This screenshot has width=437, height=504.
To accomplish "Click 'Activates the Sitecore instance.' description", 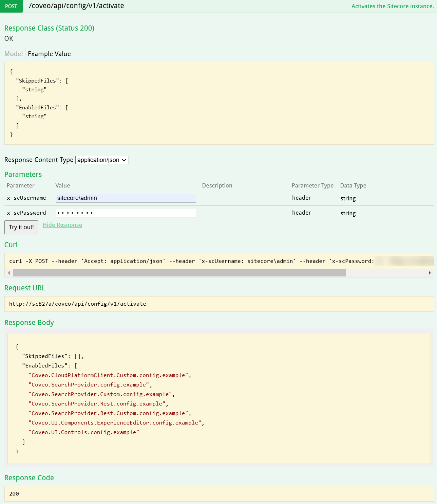I will click(393, 6).
